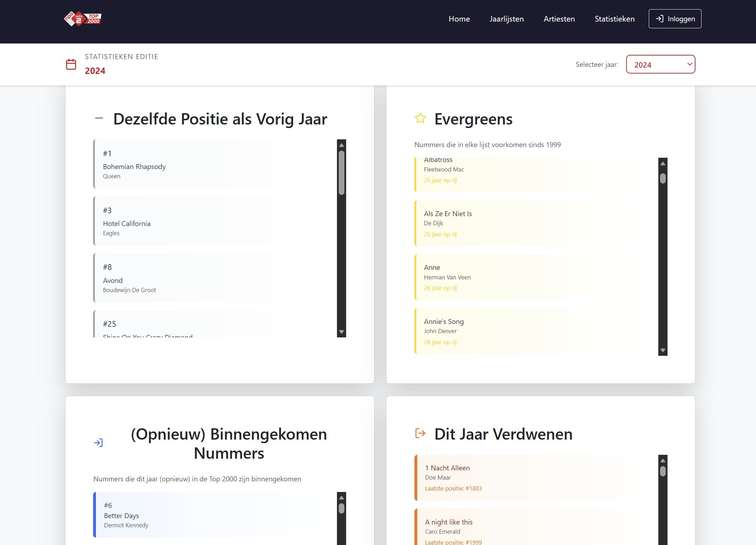Click the blue enter-arrow icon by Binnengekomen Nummers

[x=98, y=443]
